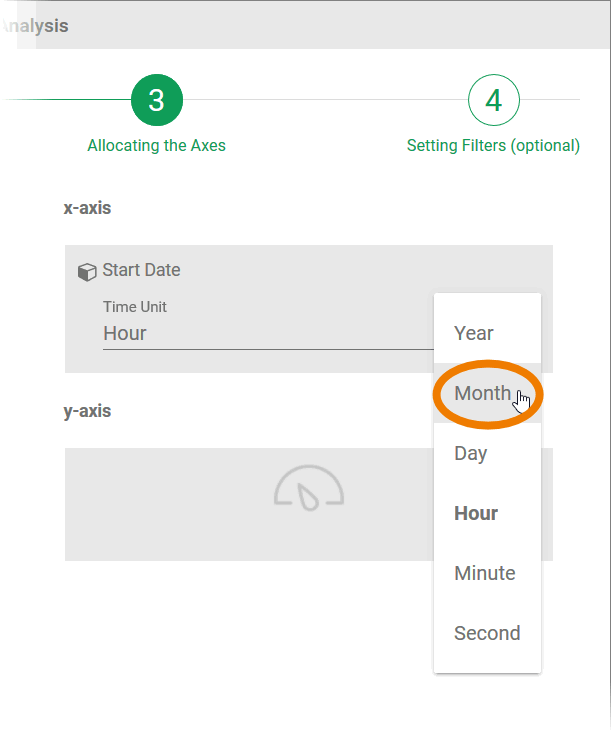611x734 pixels.
Task: Click the Analysis title in header
Action: [35, 26]
